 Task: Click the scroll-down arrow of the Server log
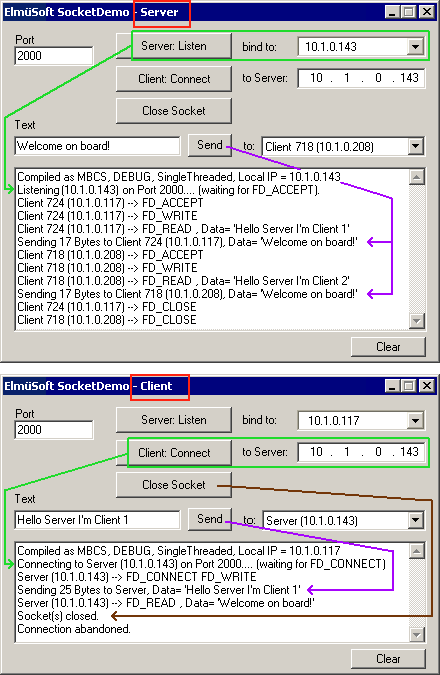(417, 321)
